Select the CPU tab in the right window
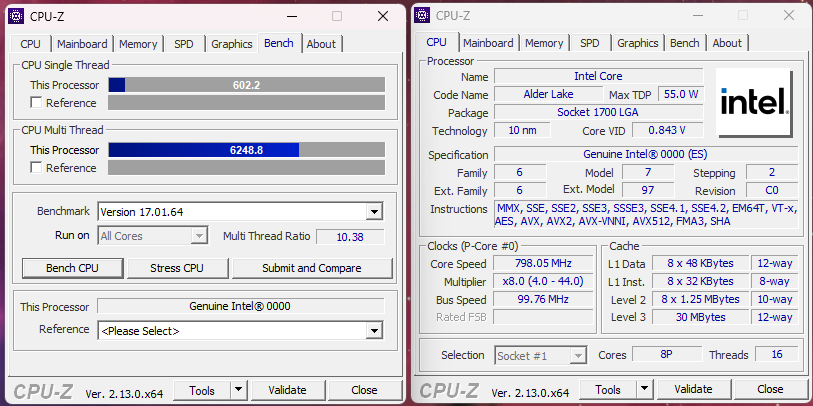 pyautogui.click(x=437, y=42)
